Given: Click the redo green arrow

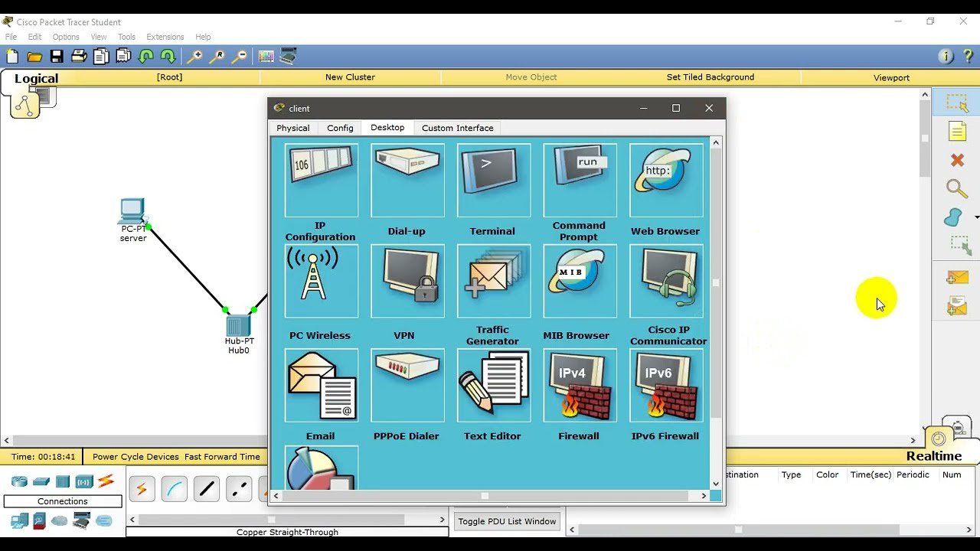Looking at the screenshot, I should [168, 56].
